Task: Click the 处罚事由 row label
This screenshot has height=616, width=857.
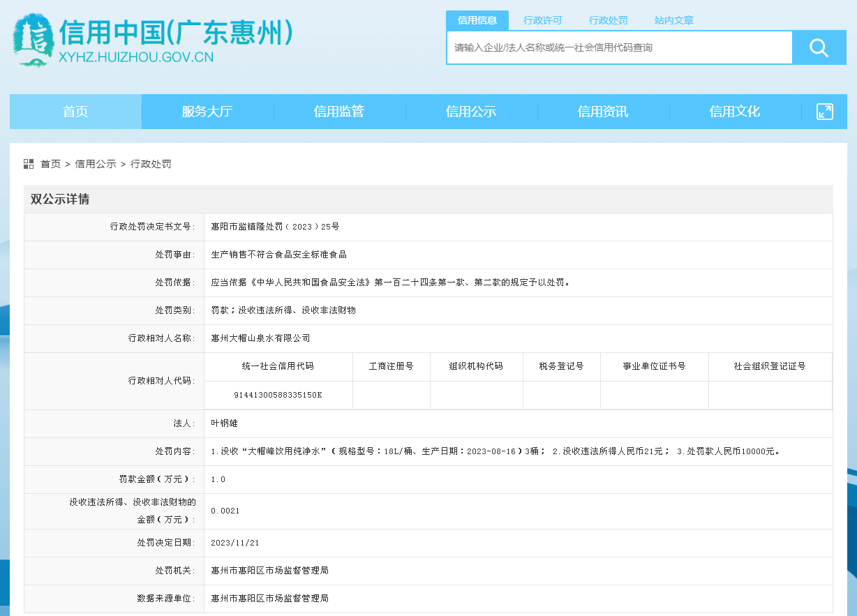Action: pyautogui.click(x=175, y=255)
